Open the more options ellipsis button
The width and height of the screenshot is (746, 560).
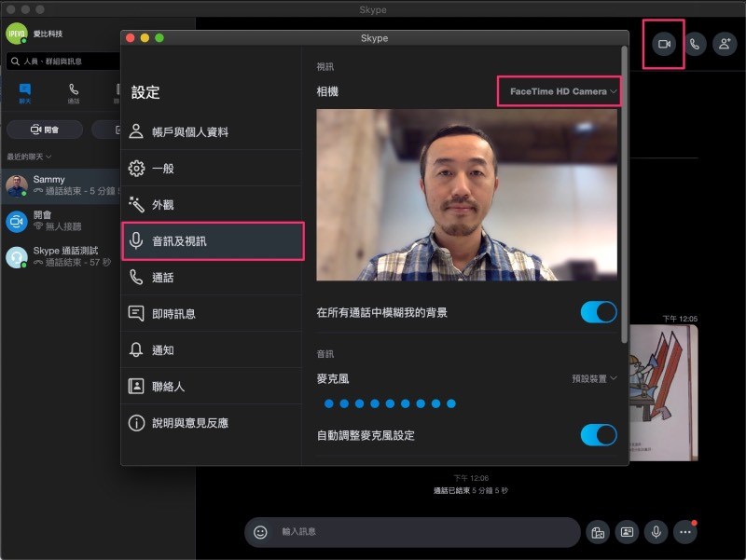click(686, 531)
